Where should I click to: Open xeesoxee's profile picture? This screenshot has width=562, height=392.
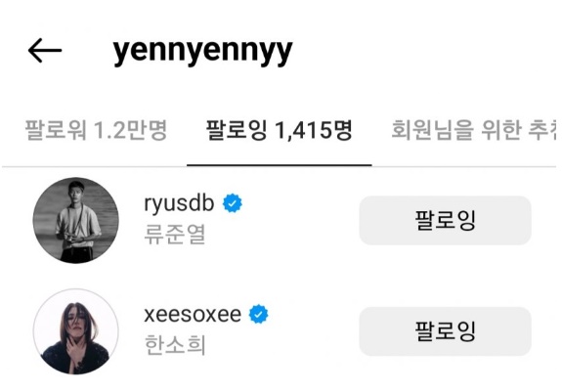pos(75,331)
